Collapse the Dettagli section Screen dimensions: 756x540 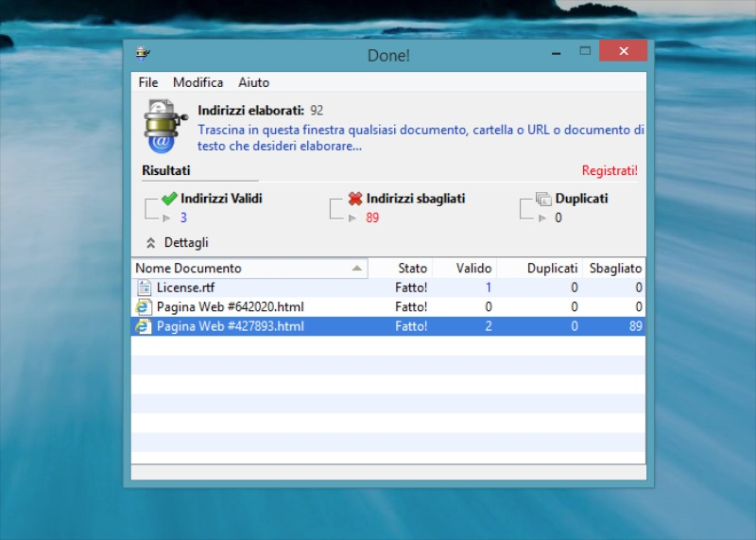(x=151, y=243)
